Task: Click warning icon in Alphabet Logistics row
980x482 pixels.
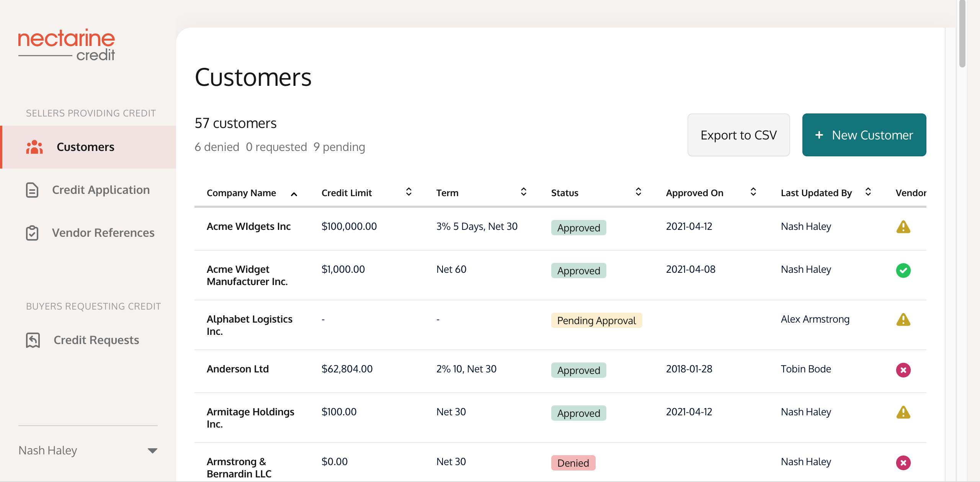Action: [903, 320]
